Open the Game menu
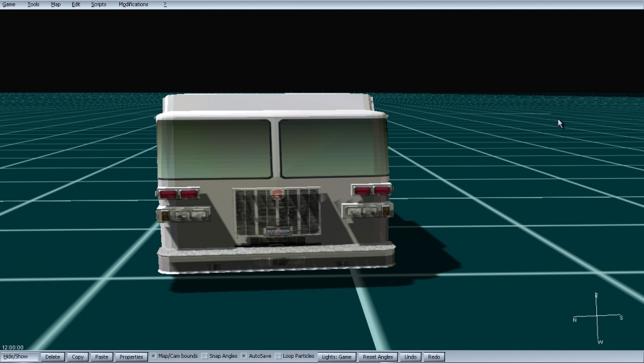Viewport: 644px width, 363px height. coord(9,5)
